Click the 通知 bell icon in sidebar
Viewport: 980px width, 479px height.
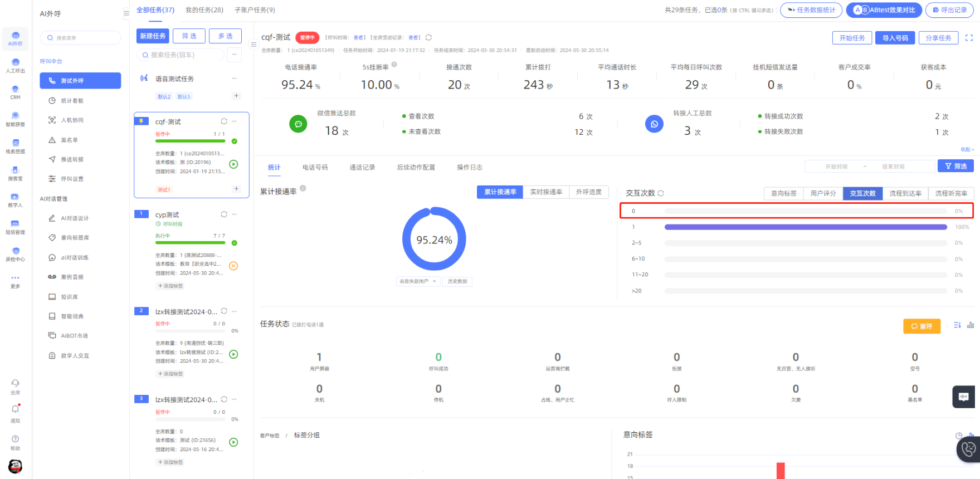pyautogui.click(x=15, y=409)
